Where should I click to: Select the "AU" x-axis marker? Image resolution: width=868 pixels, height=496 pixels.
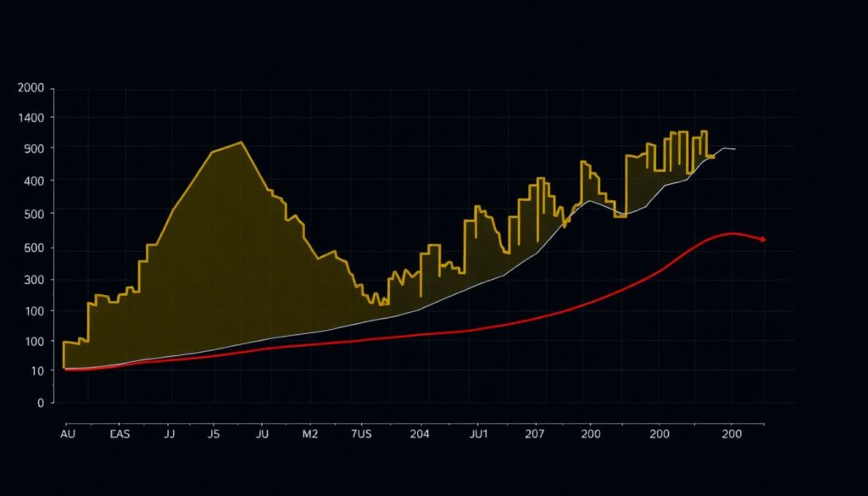(67, 434)
